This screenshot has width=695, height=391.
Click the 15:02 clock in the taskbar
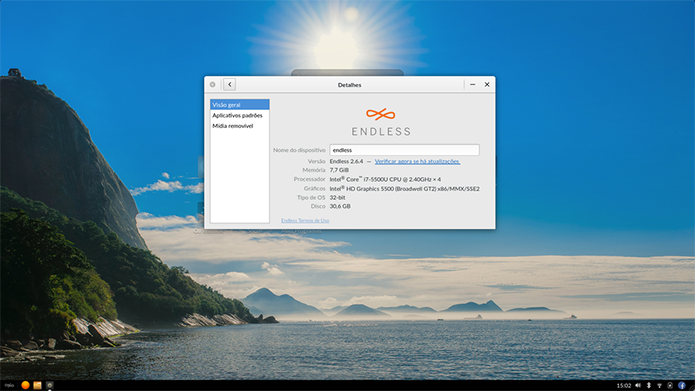click(624, 386)
